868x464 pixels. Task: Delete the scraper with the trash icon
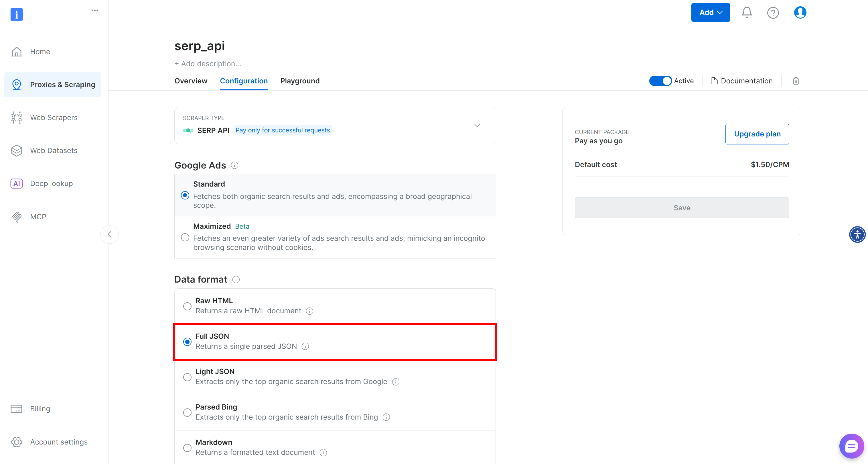tap(796, 81)
